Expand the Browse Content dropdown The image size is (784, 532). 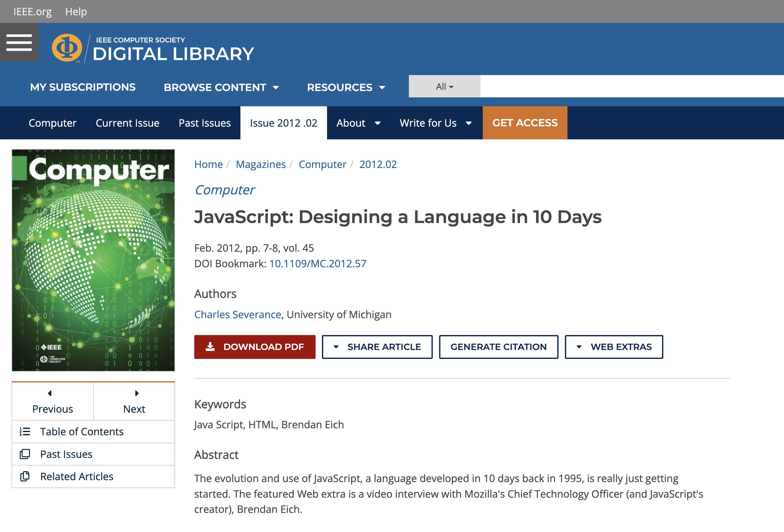pyautogui.click(x=221, y=87)
